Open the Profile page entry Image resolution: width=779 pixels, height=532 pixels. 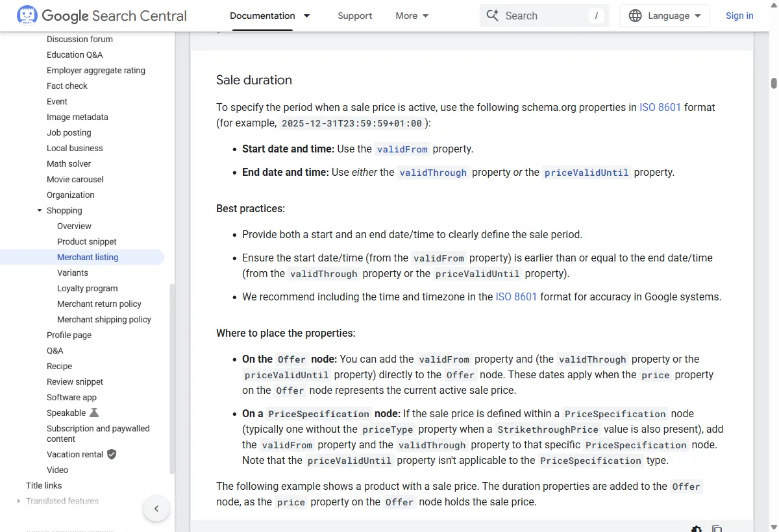69,335
